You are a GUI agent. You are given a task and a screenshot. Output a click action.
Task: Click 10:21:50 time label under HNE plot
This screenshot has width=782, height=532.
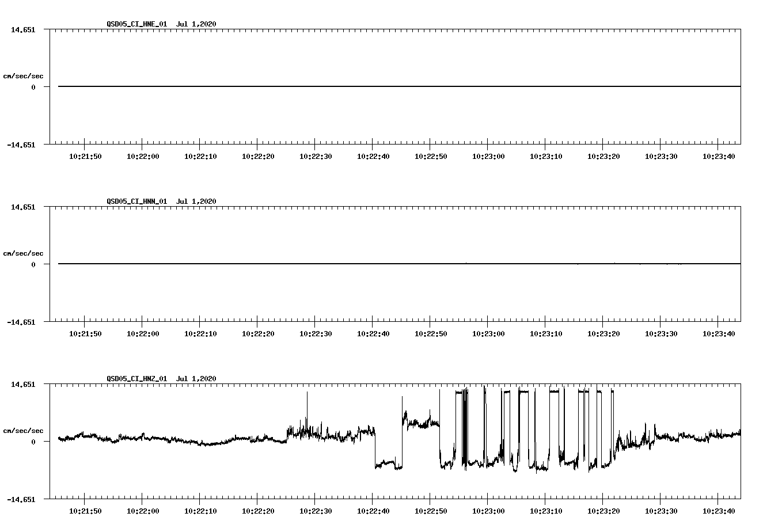tap(85, 156)
